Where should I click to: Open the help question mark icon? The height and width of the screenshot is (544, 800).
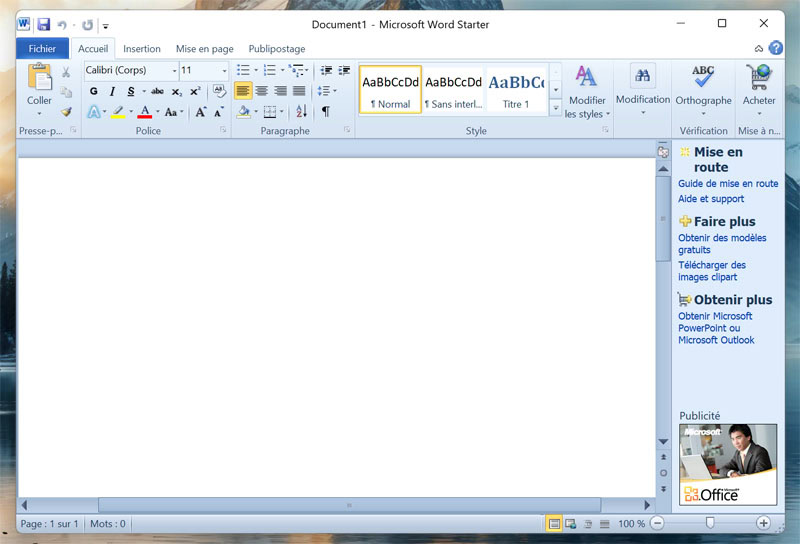776,48
